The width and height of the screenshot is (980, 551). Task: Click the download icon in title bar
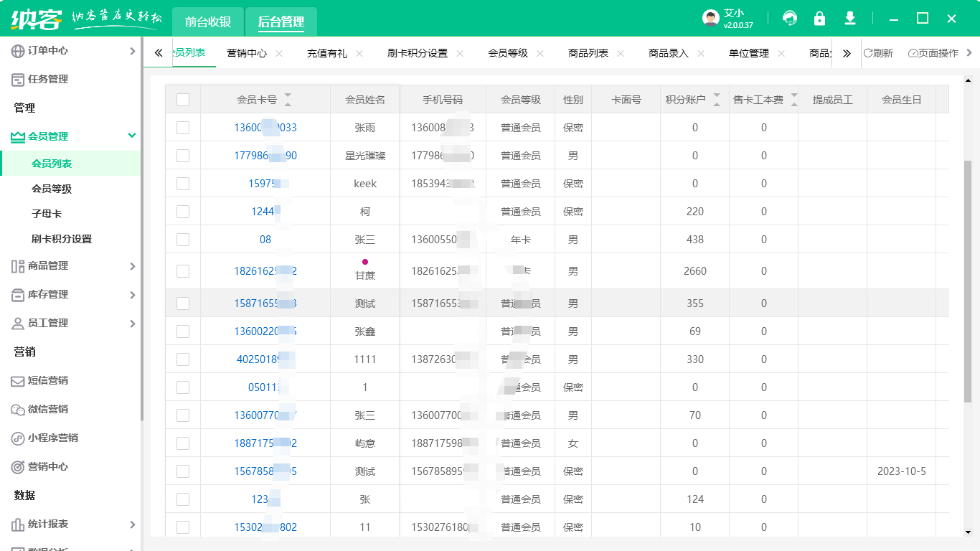(850, 19)
